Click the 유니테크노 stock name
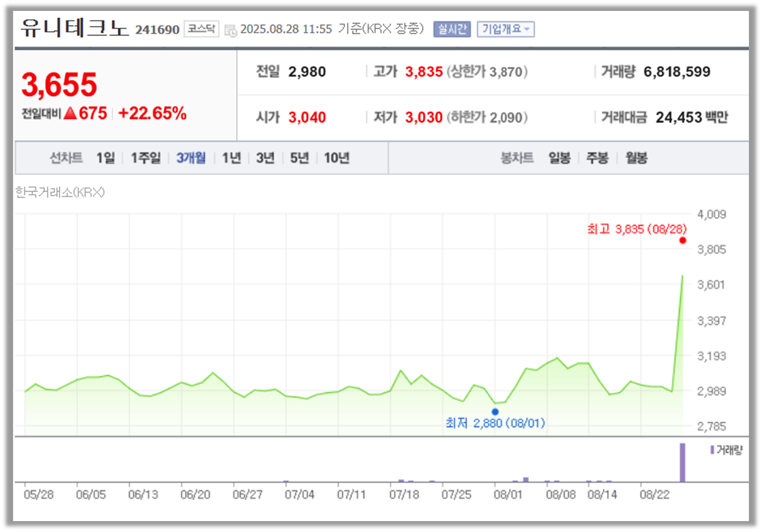The height and width of the screenshot is (532, 762). [74, 28]
